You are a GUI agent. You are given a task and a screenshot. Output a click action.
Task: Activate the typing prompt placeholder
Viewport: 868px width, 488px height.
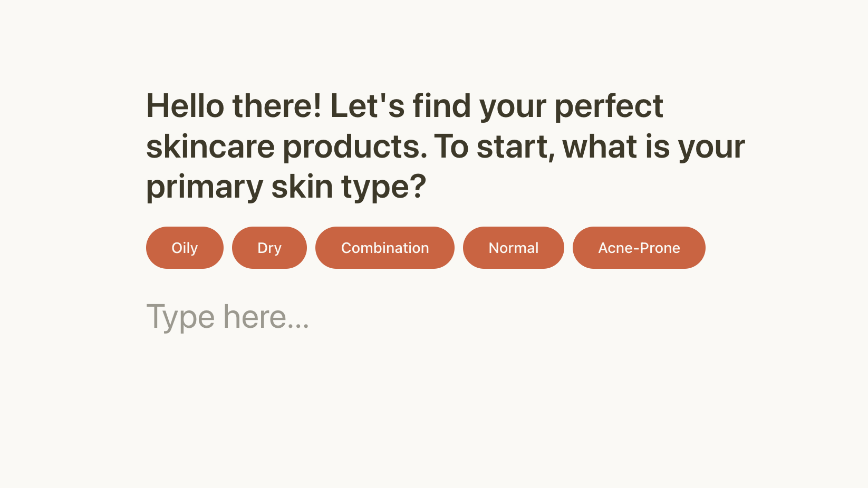click(x=228, y=316)
